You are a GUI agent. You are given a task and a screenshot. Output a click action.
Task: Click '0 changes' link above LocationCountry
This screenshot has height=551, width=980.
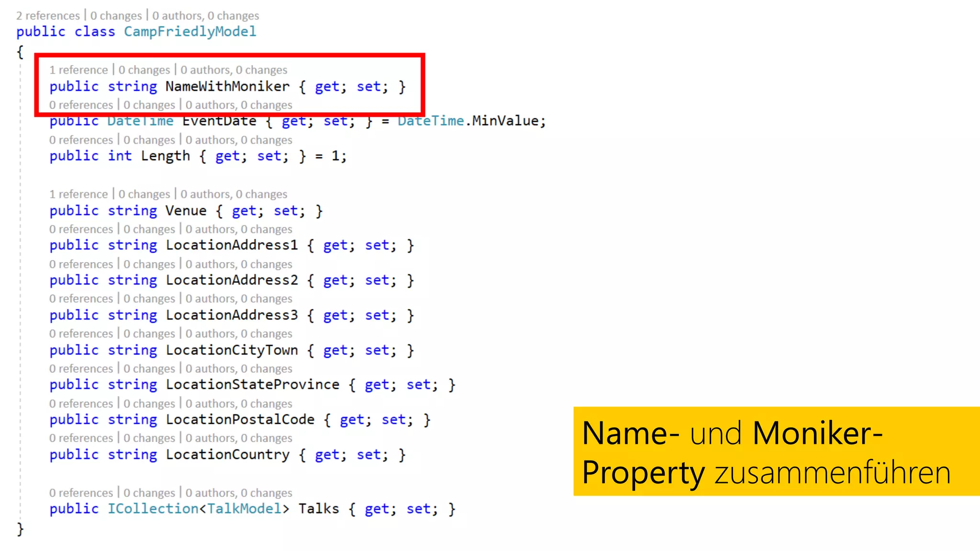[x=149, y=438]
